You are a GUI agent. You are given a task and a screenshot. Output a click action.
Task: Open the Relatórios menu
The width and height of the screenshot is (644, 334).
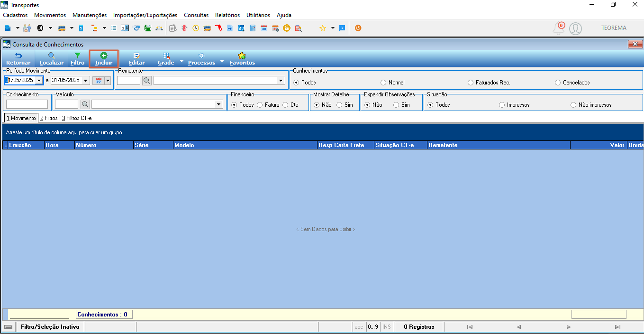227,15
